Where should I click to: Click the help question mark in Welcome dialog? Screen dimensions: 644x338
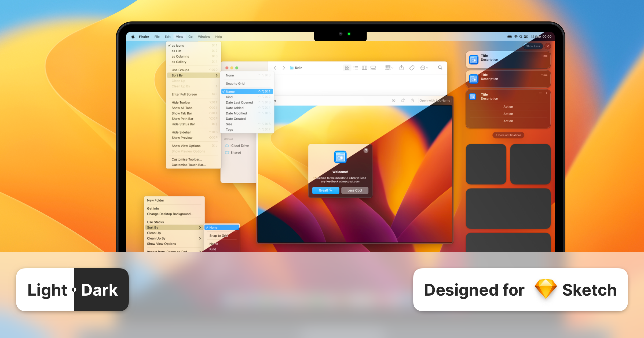(x=366, y=150)
